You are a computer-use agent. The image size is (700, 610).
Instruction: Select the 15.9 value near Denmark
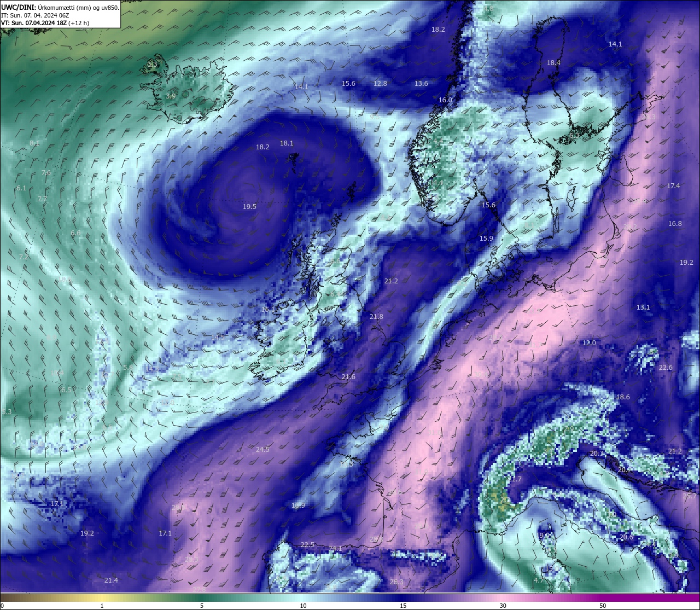click(486, 239)
